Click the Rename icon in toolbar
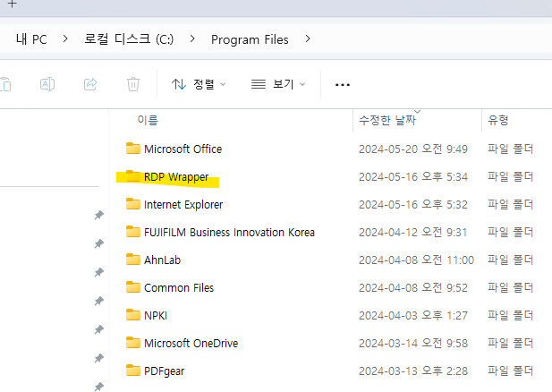Screen dimensions: 552x392 (x=47, y=84)
